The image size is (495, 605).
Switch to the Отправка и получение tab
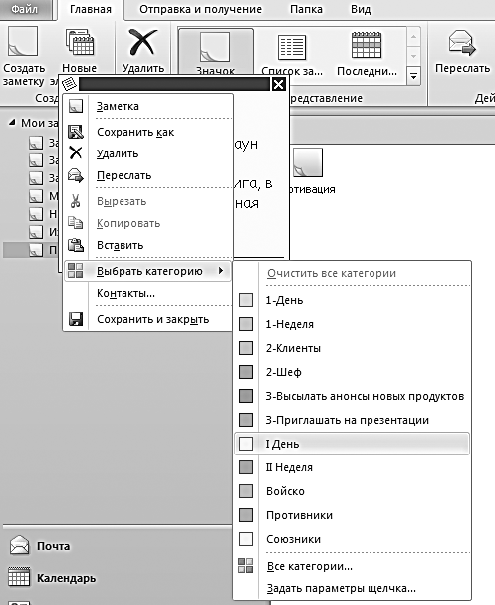[x=200, y=9]
